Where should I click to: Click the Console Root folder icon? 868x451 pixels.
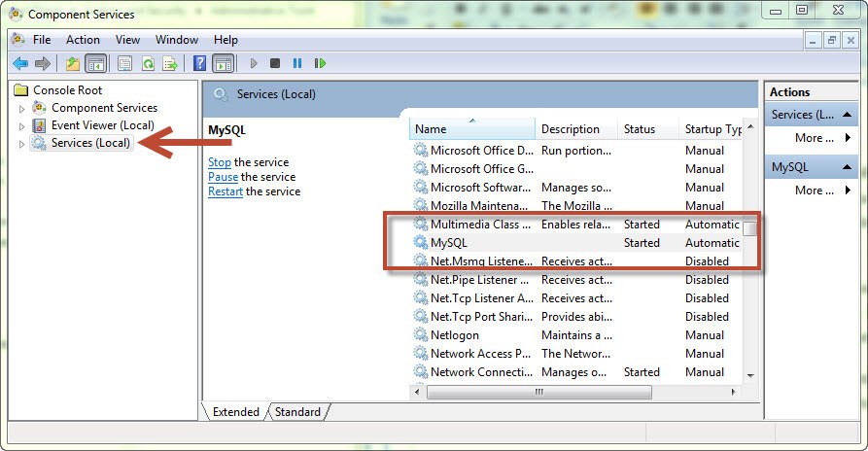21,90
